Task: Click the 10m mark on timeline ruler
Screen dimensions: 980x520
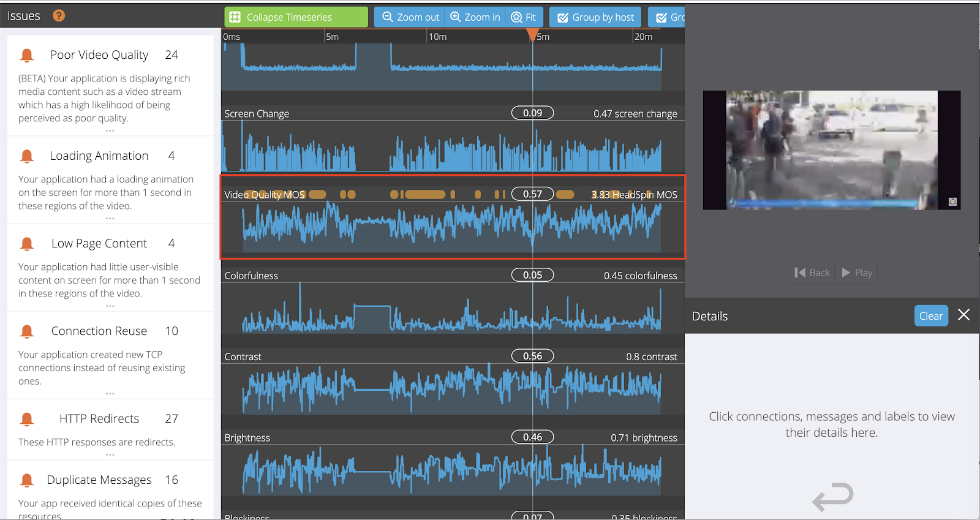Action: (437, 37)
